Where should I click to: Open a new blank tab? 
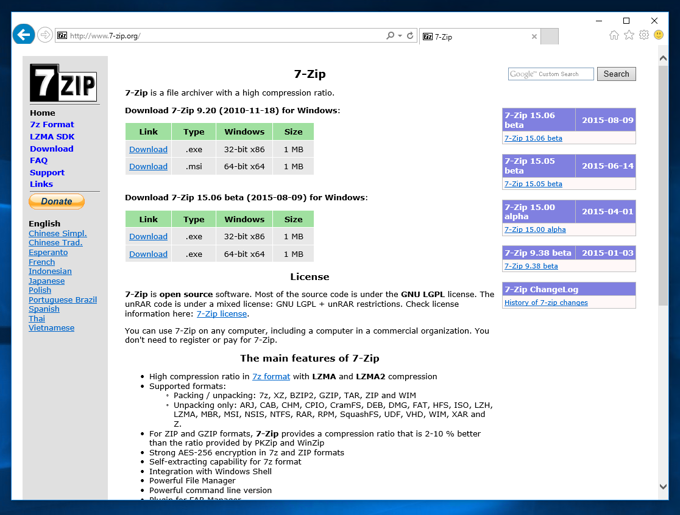[x=550, y=36]
